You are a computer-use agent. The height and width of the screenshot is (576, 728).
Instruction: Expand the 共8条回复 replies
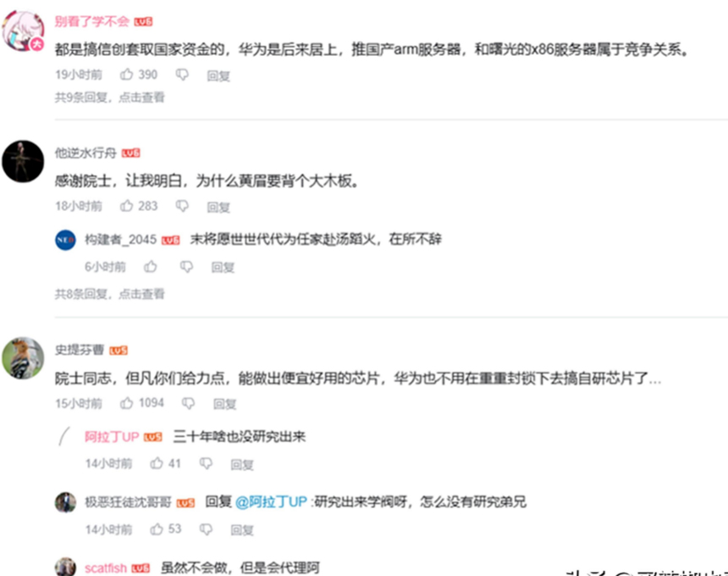pos(110,294)
